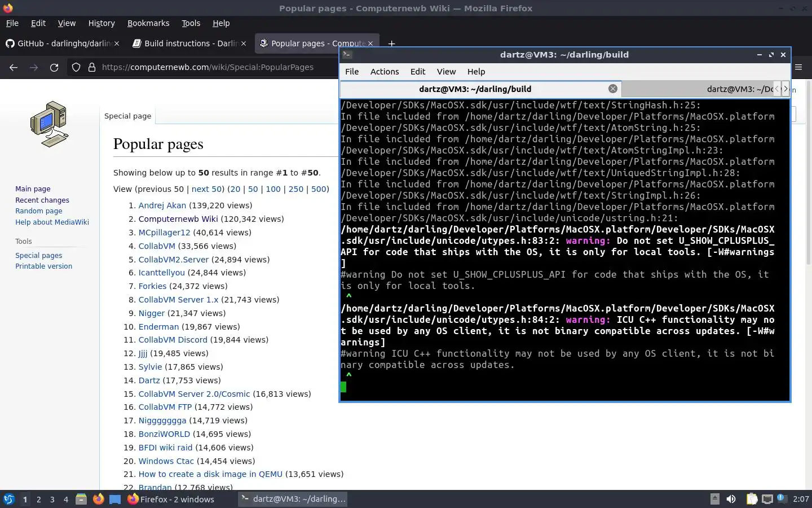Open a new browser tab with plus icon
812x508 pixels.
[391, 43]
